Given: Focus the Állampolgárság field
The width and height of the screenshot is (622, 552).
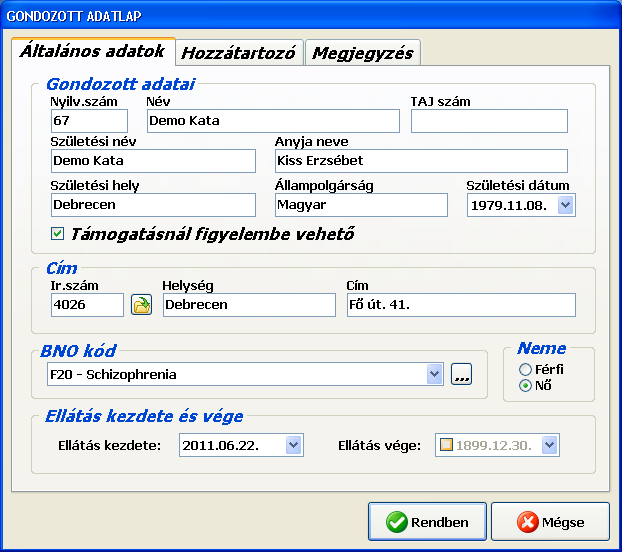Looking at the screenshot, I should pos(360,205).
